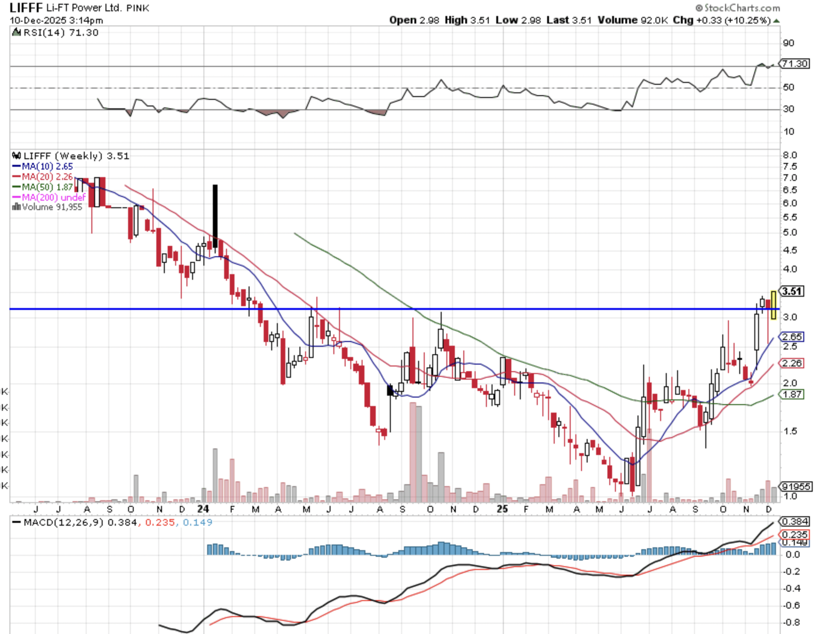Click the yellow highlighted latest weekly candle
Viewport: 840px width, 634px height.
point(773,305)
